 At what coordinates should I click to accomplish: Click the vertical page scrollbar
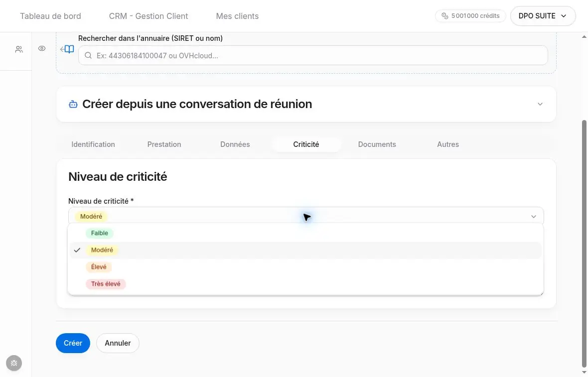584,244
